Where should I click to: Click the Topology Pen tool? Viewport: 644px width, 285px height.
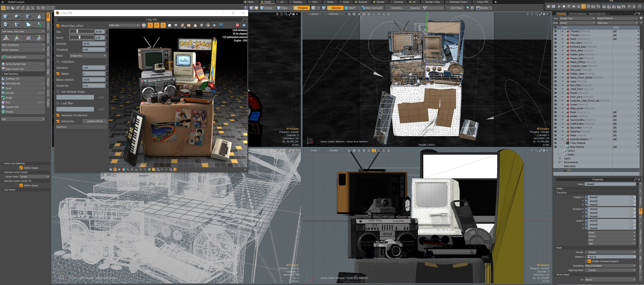pyautogui.click(x=23, y=79)
